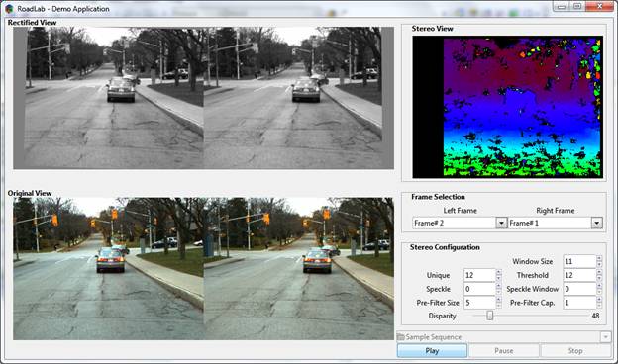Click the Speckle Window value field
The height and width of the screenshot is (364, 618).
pos(579,289)
